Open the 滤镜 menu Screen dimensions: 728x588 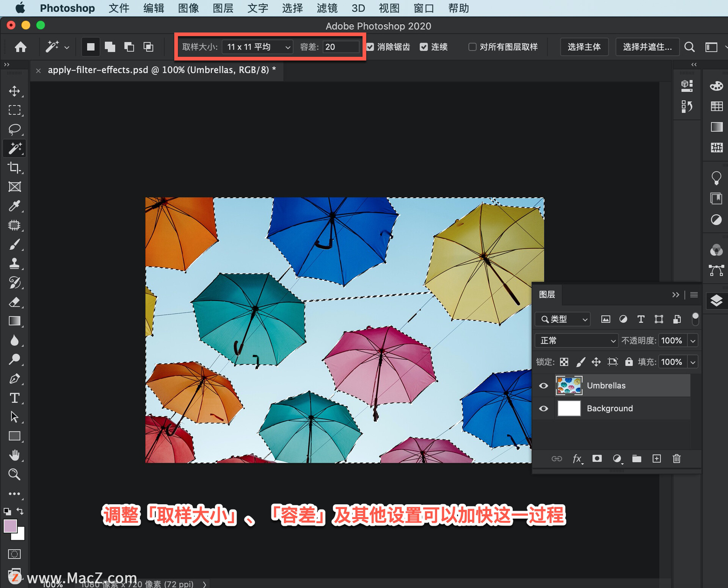tap(327, 8)
